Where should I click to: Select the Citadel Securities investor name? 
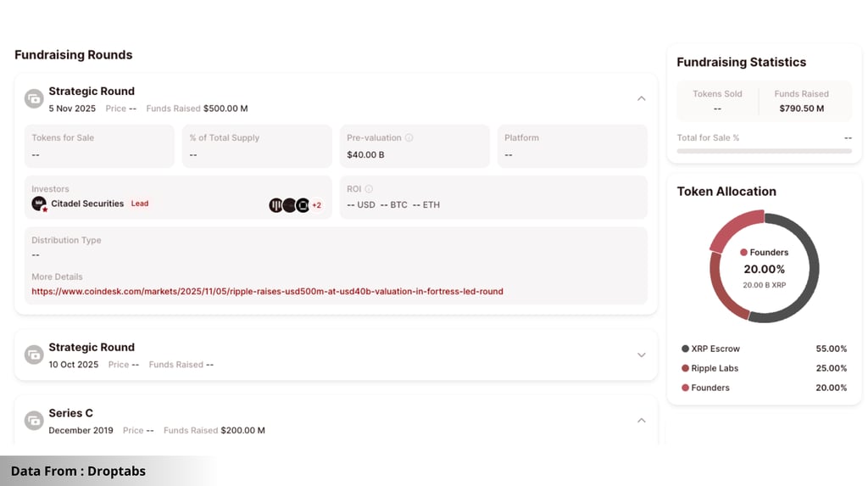(87, 204)
